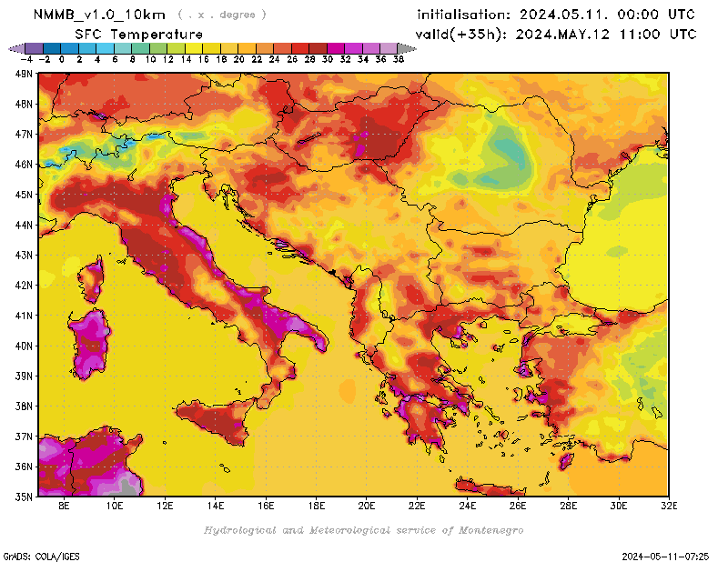Click the 48N latitude axis label
Image resolution: width=728 pixels, height=562 pixels.
click(24, 104)
